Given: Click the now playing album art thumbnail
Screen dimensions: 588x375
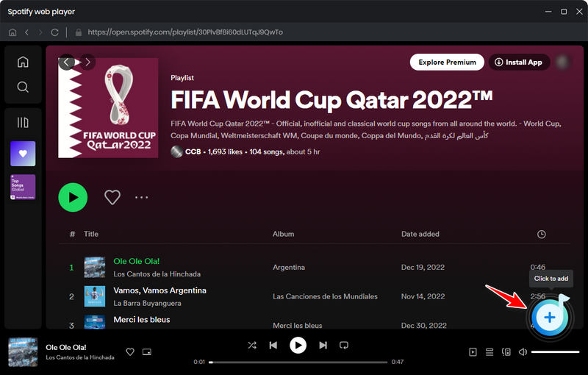Looking at the screenshot, I should tap(23, 351).
